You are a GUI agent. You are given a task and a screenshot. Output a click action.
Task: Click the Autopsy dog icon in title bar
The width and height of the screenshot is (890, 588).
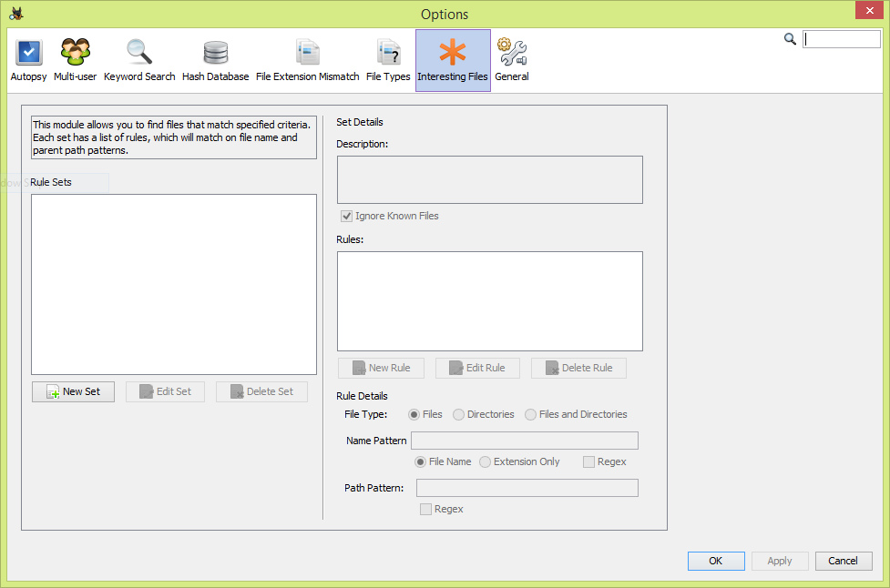click(x=15, y=14)
